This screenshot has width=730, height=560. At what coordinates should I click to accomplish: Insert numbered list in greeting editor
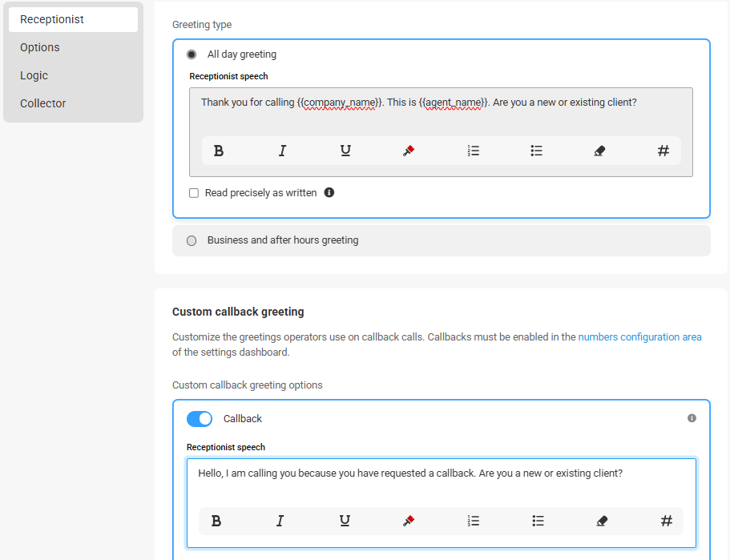tap(473, 151)
